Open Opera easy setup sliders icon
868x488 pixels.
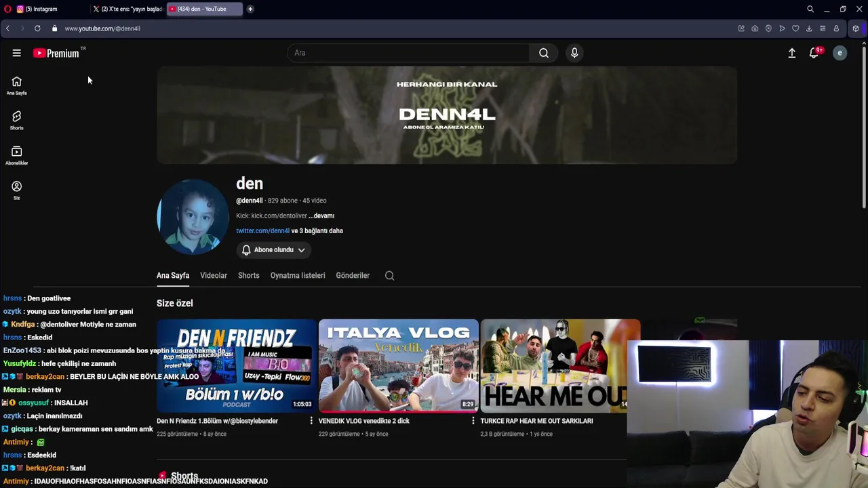click(823, 28)
